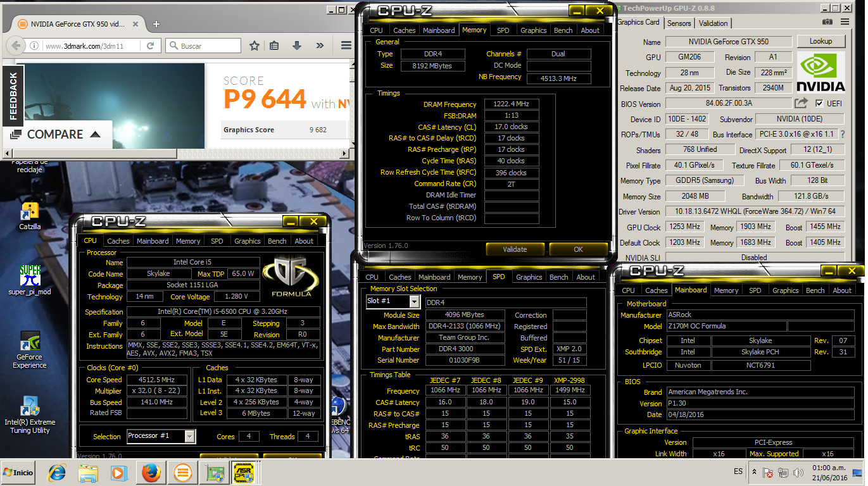Open a new Firefox tab with plus
The height and width of the screenshot is (486, 868).
156,24
